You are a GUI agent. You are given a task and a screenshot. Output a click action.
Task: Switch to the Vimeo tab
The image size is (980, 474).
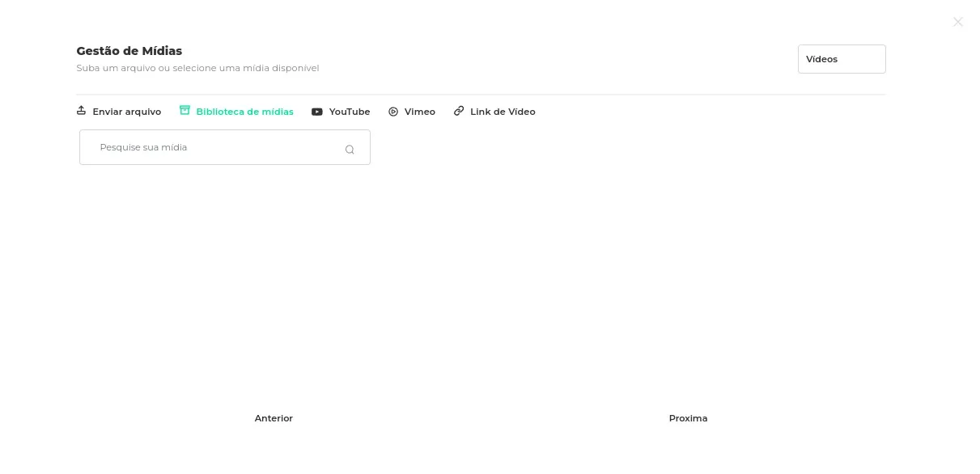pos(412,112)
